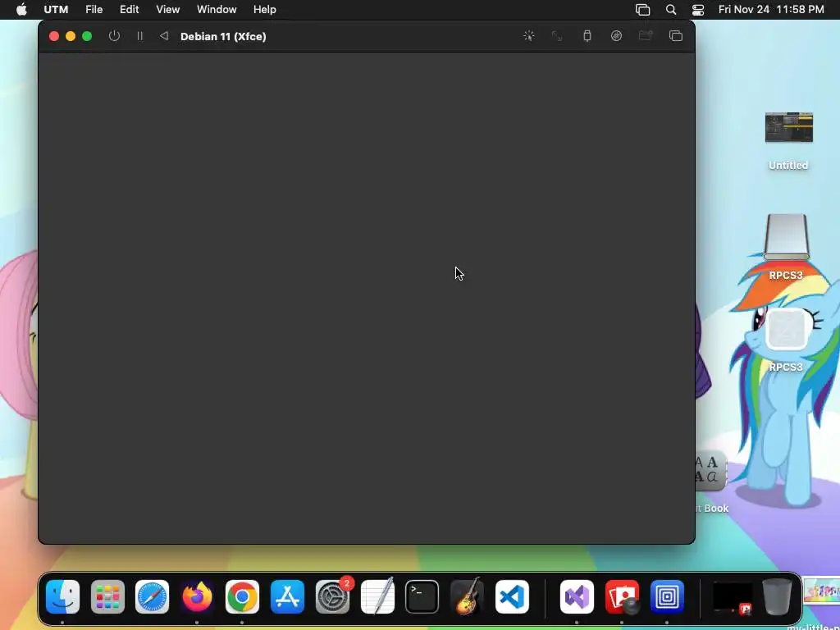Open the purple Visual Studio icon in the Dock

click(x=577, y=596)
